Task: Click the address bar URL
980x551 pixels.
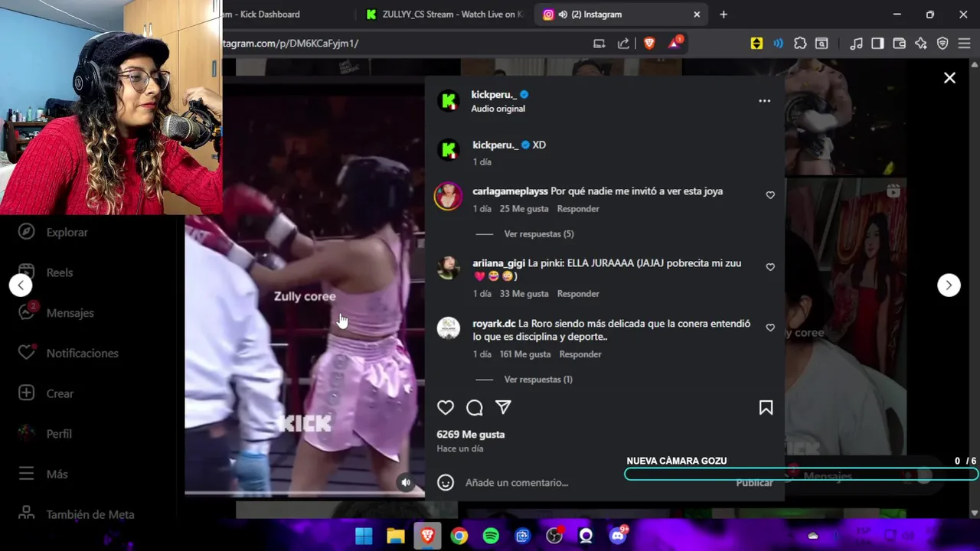Action: pyautogui.click(x=291, y=44)
